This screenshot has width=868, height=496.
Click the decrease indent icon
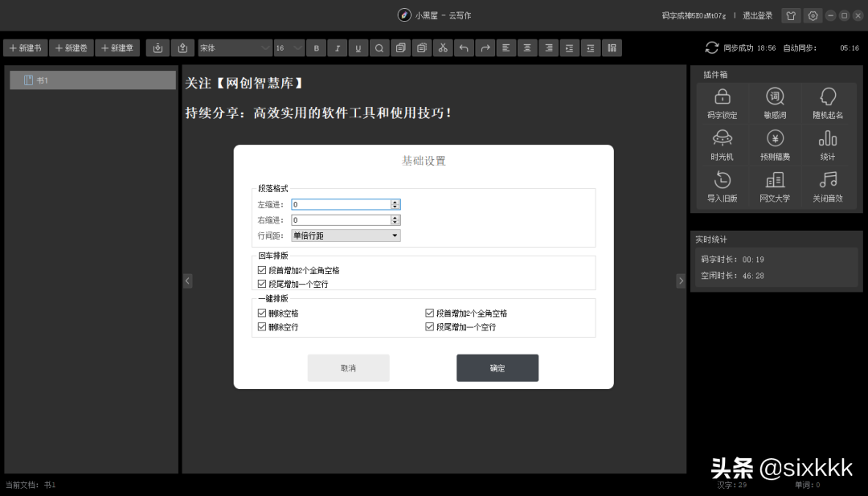tap(591, 48)
